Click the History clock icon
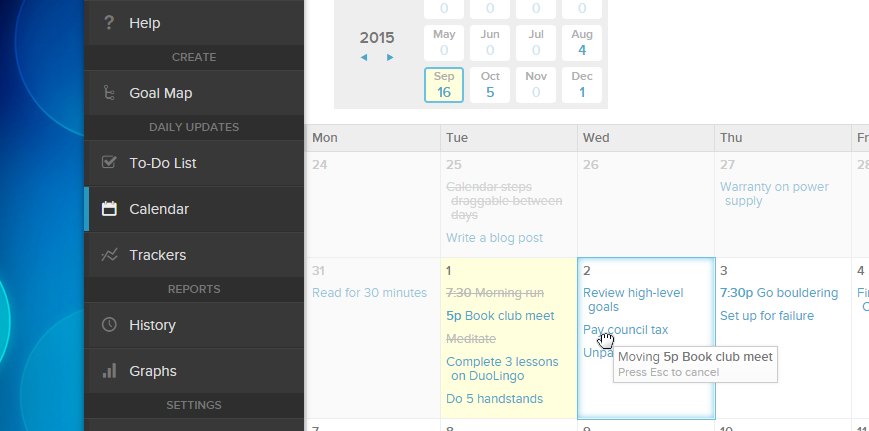Viewport: 869px width, 431px height. point(109,325)
